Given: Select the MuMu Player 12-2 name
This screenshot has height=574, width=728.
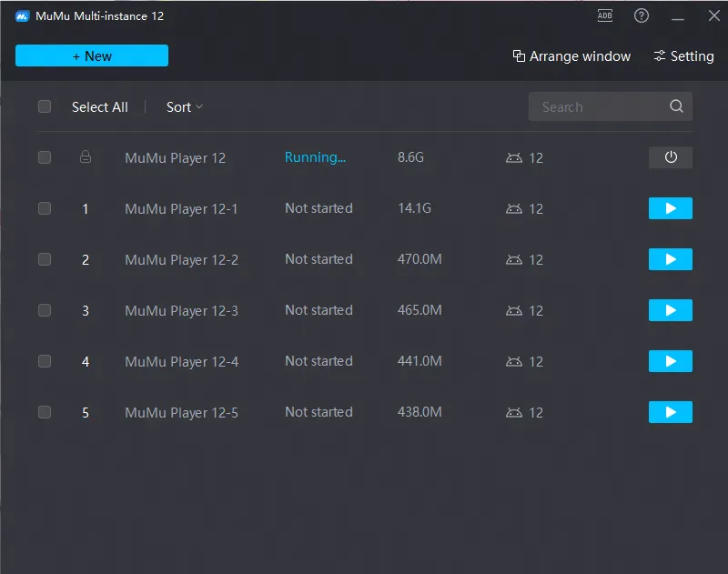Looking at the screenshot, I should coord(181,260).
